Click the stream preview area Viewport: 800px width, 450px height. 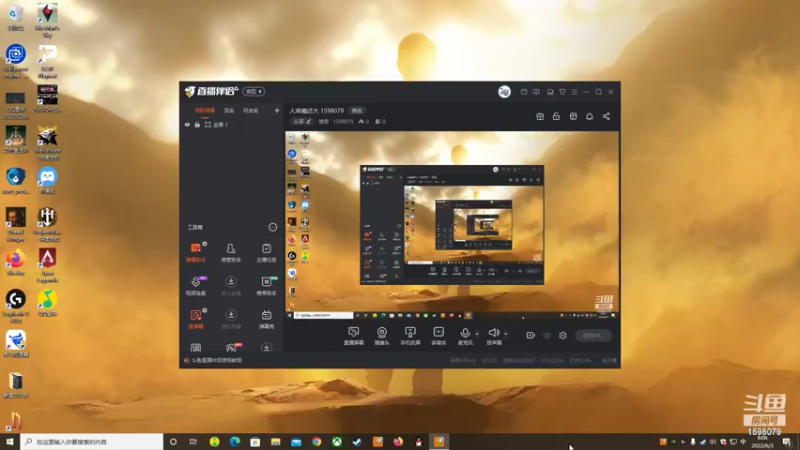click(x=452, y=225)
